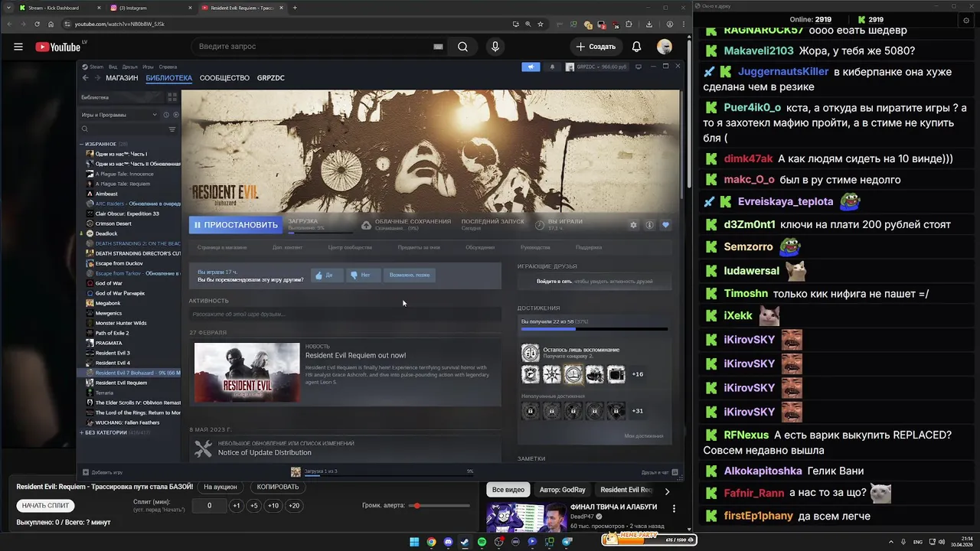980x551 pixels.
Task: Sort library by recent activity clock icon
Action: (165, 115)
